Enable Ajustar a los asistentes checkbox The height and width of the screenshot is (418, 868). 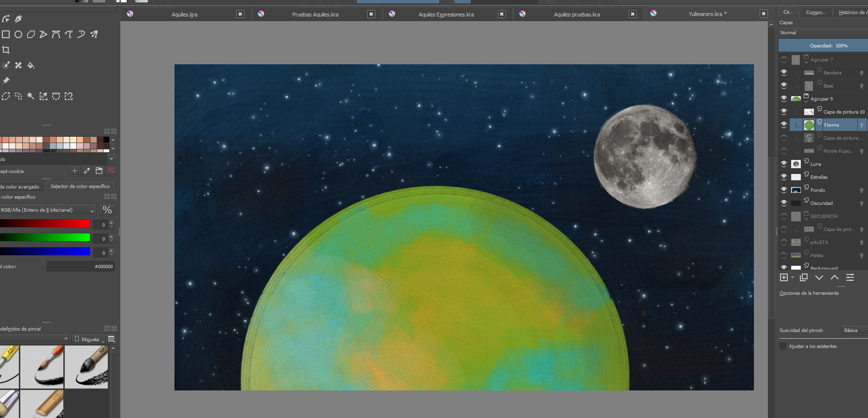(x=783, y=346)
